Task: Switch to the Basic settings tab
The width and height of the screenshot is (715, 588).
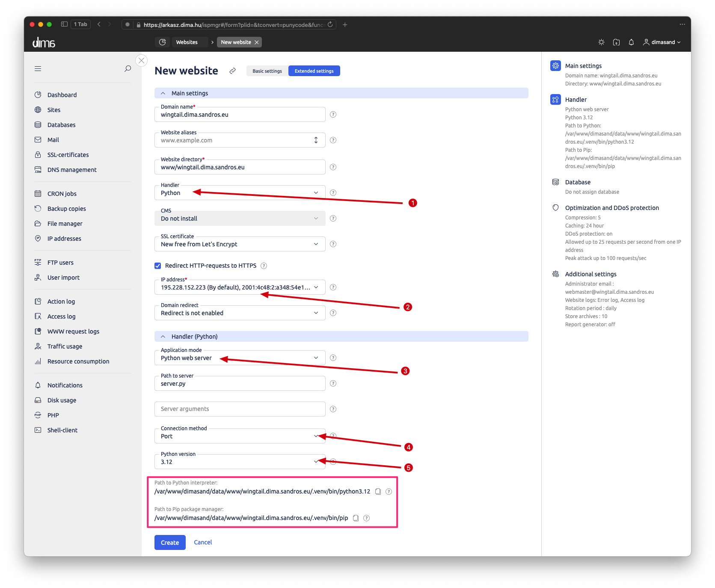Action: (267, 71)
